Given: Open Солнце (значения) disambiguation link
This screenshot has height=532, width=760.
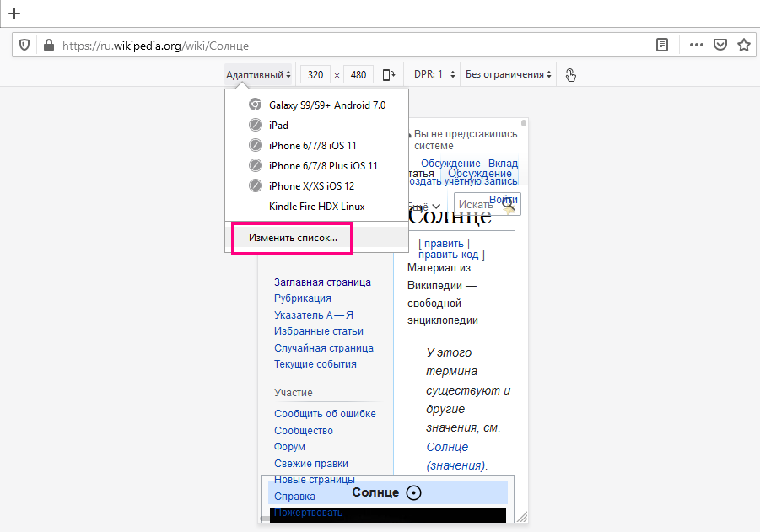Looking at the screenshot, I should tap(456, 456).
